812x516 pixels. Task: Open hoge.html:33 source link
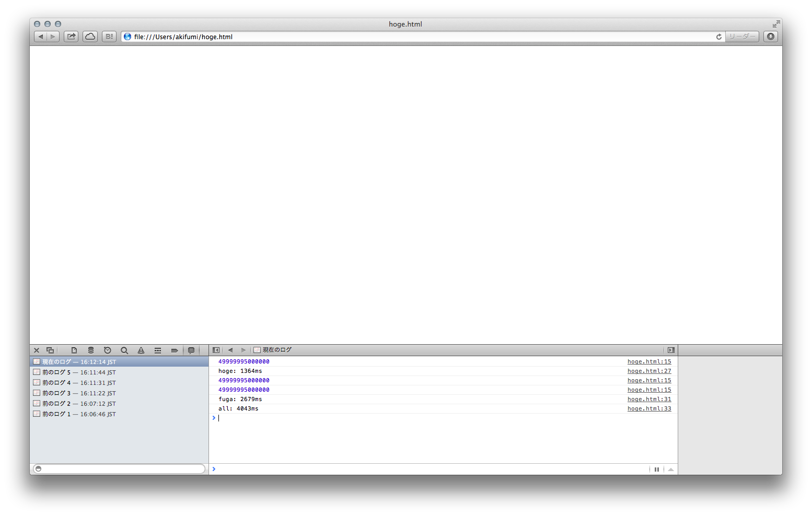click(649, 408)
